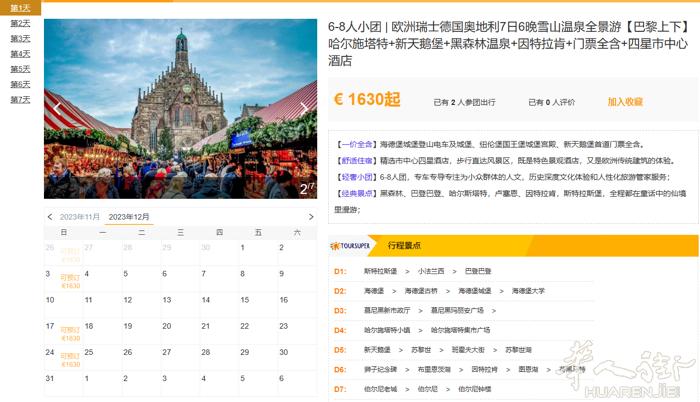The width and height of the screenshot is (700, 402).
Task: Click the TourSuper logo in itinerary header
Action: click(350, 246)
